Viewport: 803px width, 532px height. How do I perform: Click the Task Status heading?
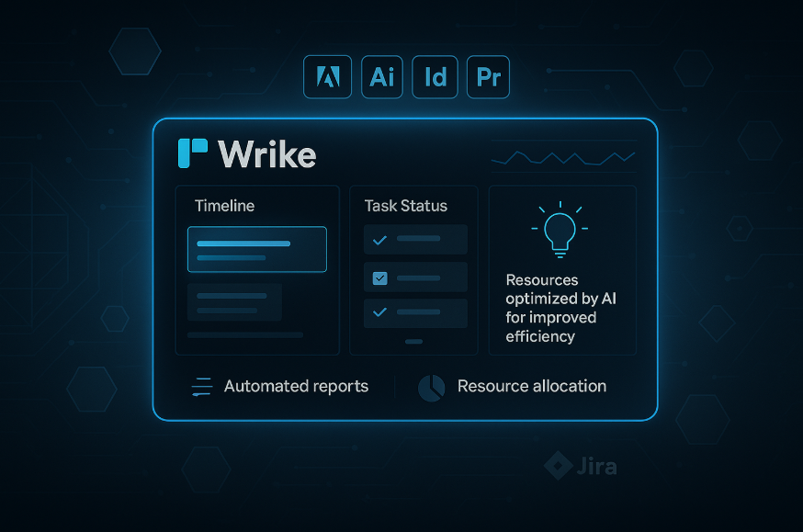pyautogui.click(x=405, y=206)
